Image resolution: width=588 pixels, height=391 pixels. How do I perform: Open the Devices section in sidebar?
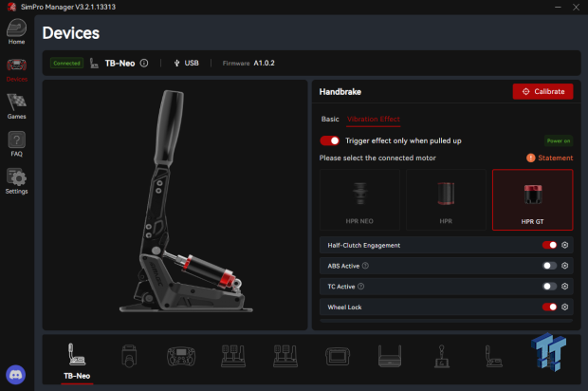pyautogui.click(x=16, y=70)
